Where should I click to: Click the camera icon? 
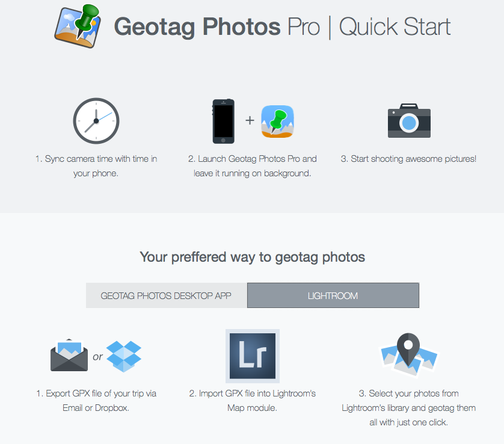click(409, 121)
